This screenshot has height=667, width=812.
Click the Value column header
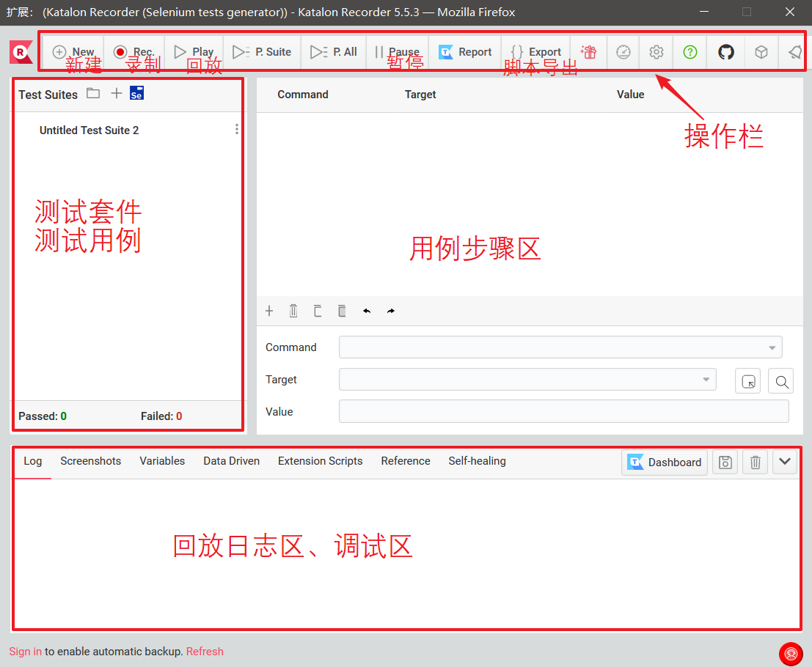(630, 95)
